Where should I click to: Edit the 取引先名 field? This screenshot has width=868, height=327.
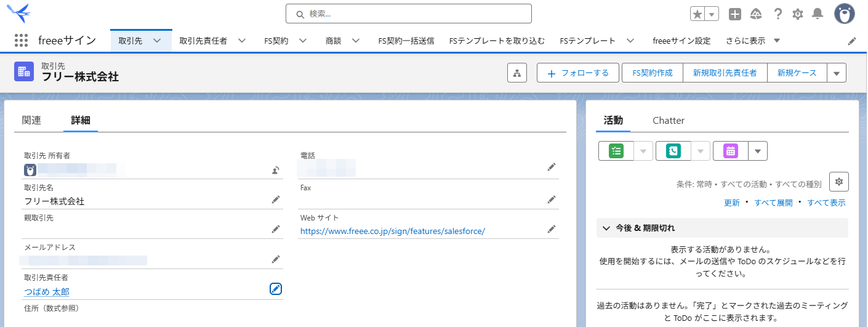276,200
